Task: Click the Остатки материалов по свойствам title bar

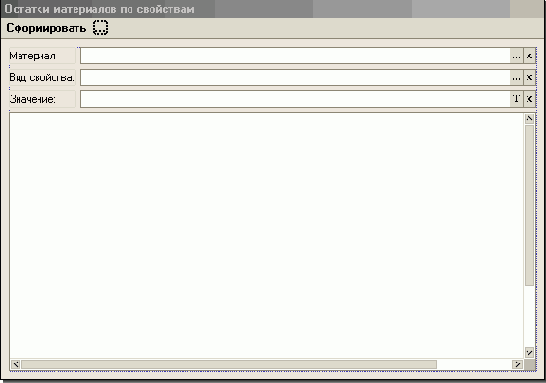Action: point(273,9)
